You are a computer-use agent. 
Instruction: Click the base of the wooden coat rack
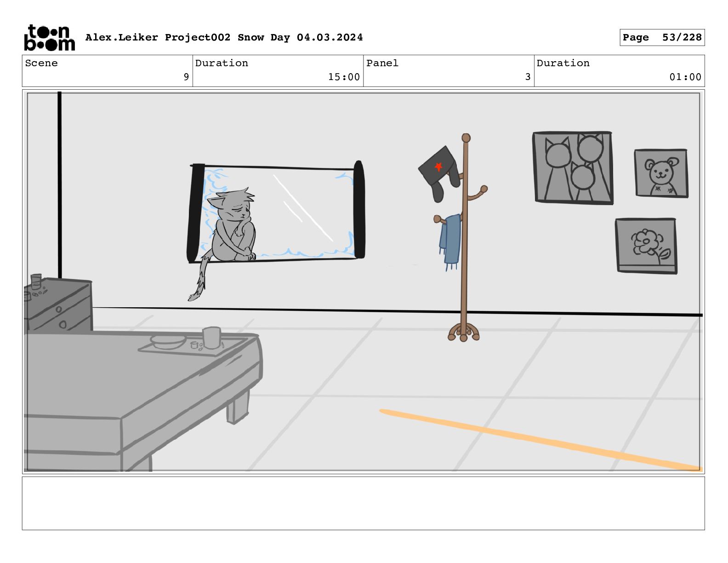click(x=464, y=332)
